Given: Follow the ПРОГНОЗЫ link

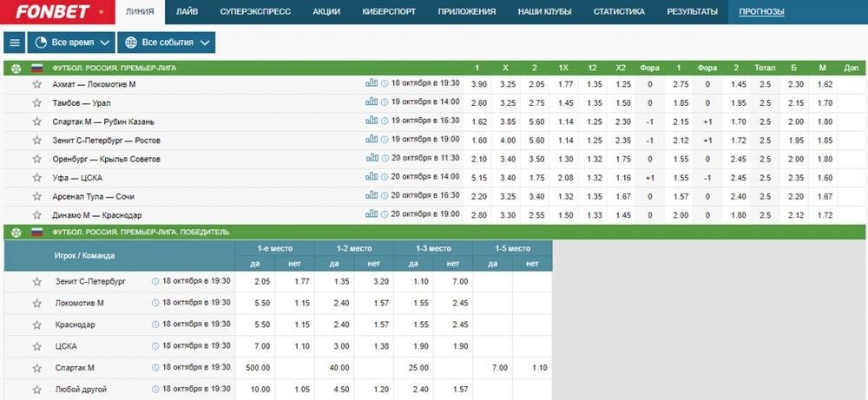Looking at the screenshot, I should [762, 11].
